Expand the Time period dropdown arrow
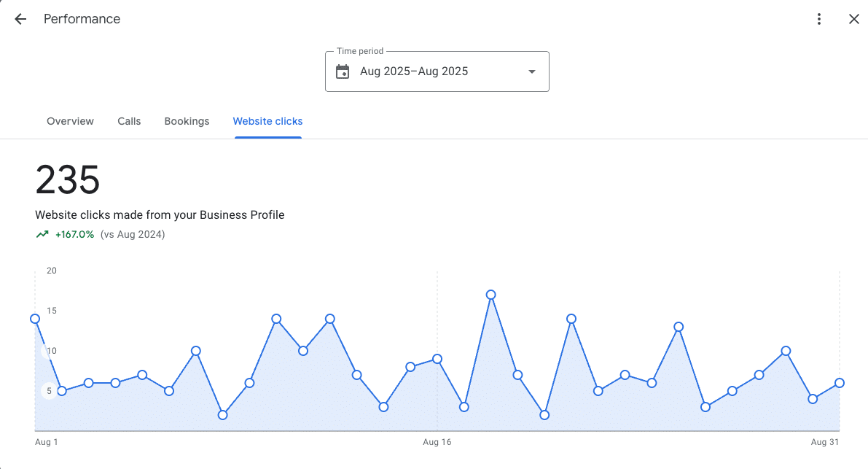The width and height of the screenshot is (868, 469). [532, 71]
